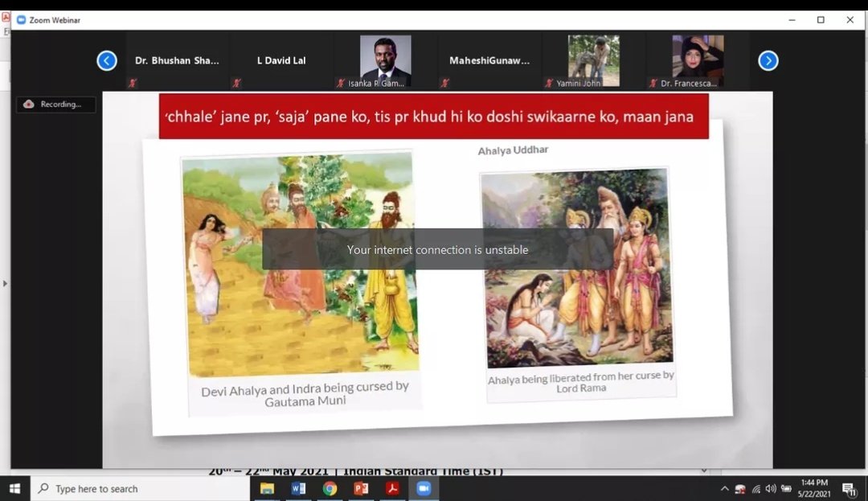Click the Ahalya liberated by Lord Rama painting
This screenshot has width=868, height=501.
tap(577, 267)
